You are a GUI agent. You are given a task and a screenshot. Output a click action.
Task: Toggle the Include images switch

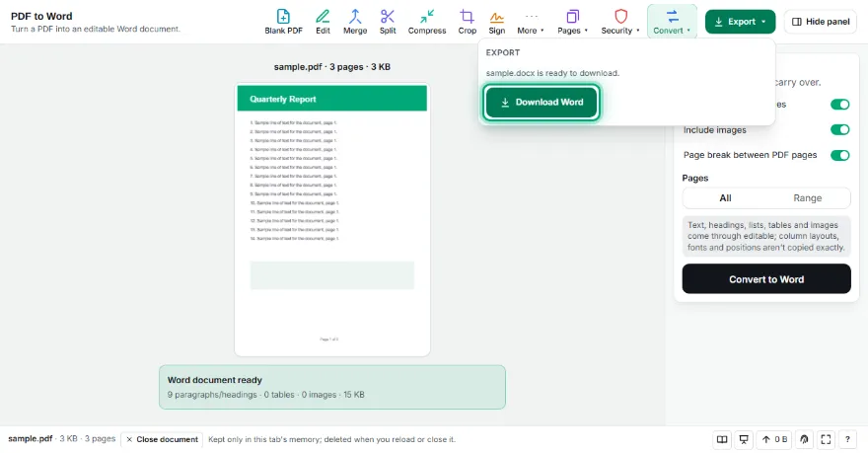click(x=839, y=129)
